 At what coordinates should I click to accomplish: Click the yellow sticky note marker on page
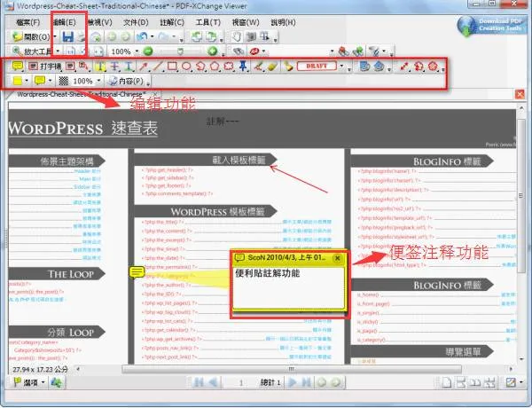click(x=137, y=272)
